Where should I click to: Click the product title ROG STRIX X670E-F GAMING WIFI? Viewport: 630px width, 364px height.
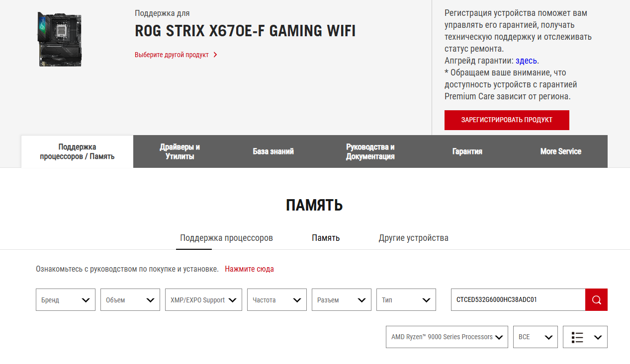245,31
